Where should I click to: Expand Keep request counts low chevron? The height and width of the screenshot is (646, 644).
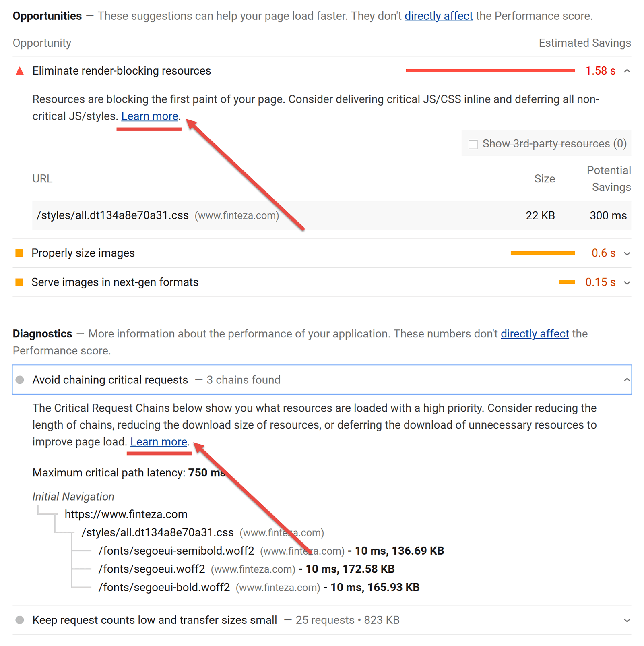click(x=627, y=621)
